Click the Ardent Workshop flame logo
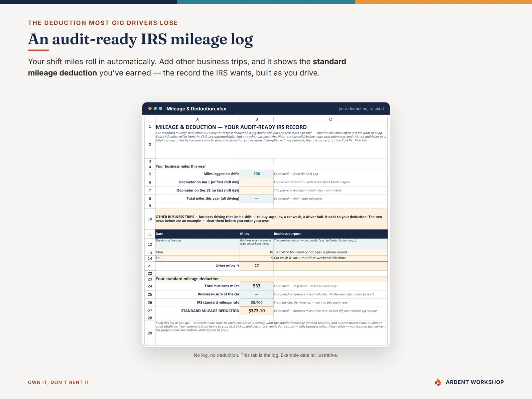The width and height of the screenshot is (532, 399). pyautogui.click(x=438, y=382)
